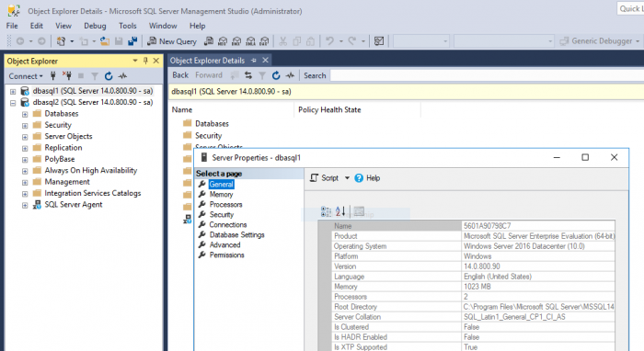Close the Object Explorer Details tab

(266, 61)
